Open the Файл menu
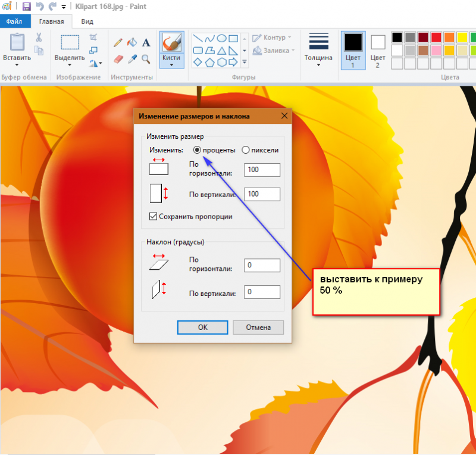The image size is (476, 455). [14, 21]
